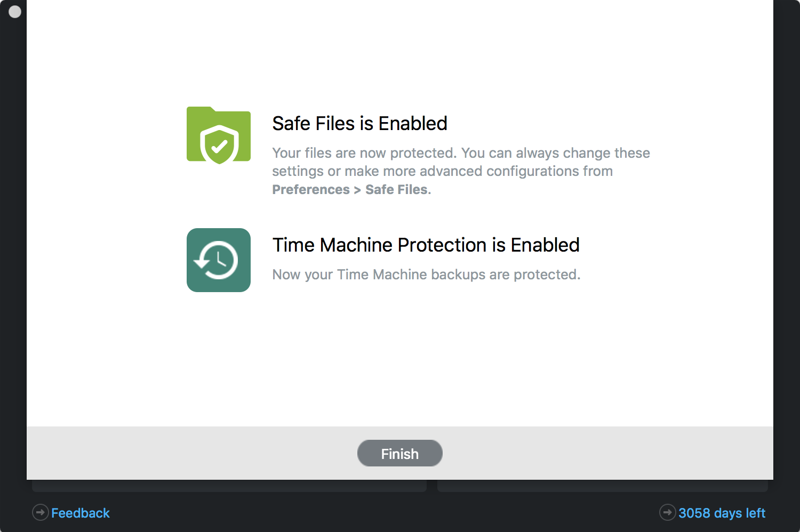Click the arrow icon beside Feedback

41,512
